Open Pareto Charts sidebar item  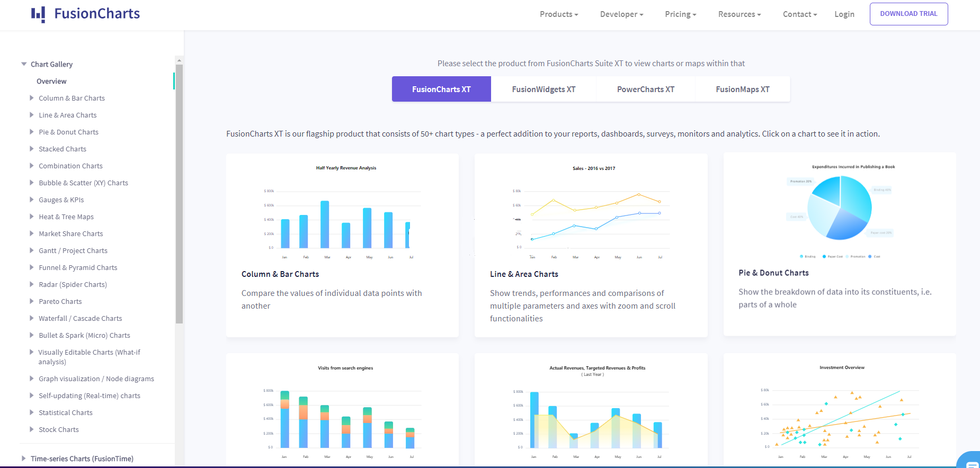coord(60,301)
